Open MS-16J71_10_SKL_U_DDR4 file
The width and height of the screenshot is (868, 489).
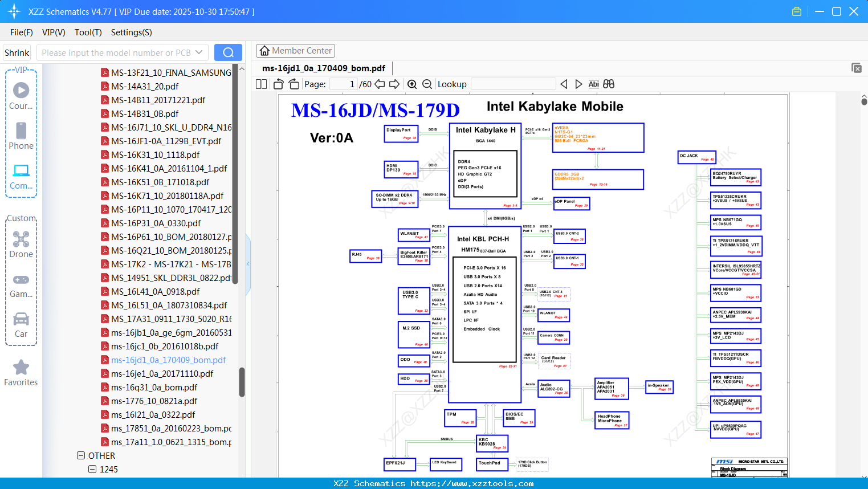coord(171,128)
